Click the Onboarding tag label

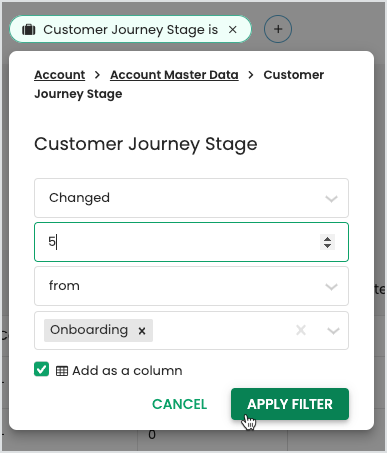[89, 330]
